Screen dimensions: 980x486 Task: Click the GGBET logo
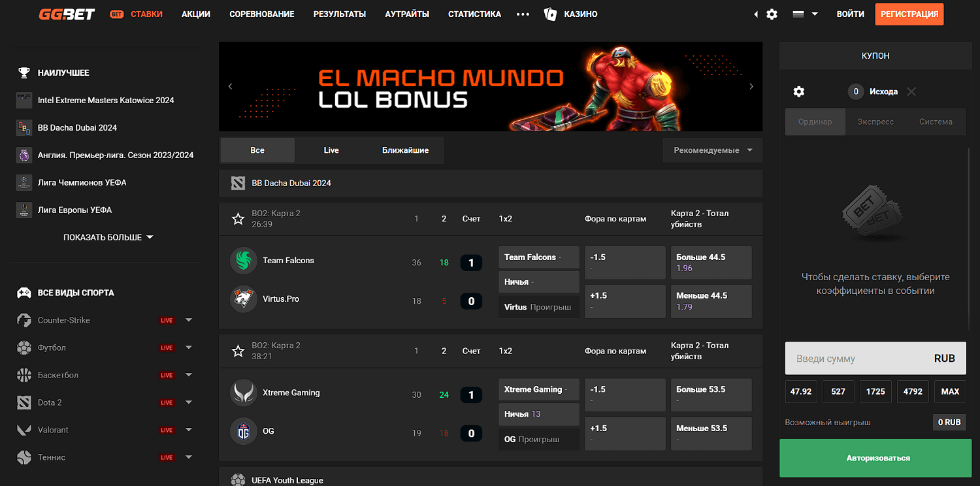pyautogui.click(x=67, y=14)
